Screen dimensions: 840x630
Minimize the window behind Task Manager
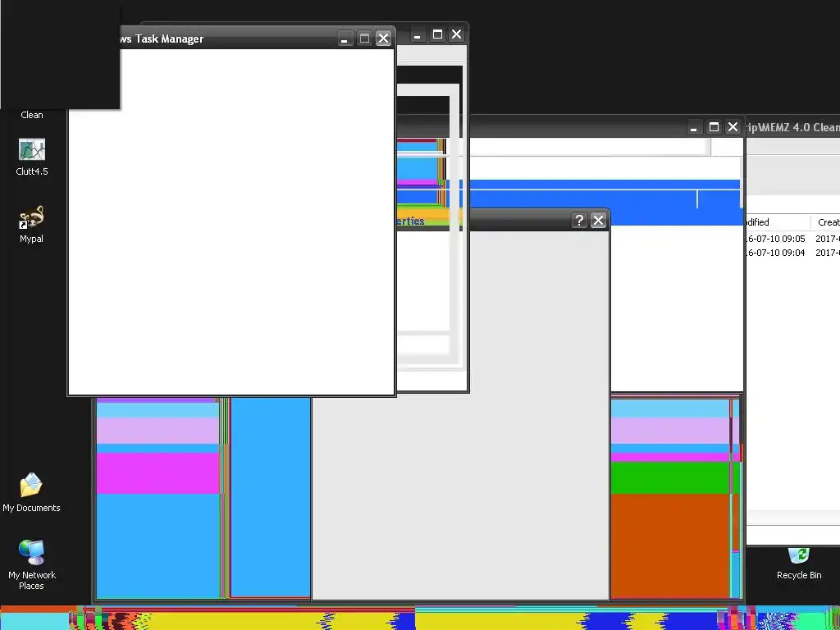coord(418,34)
